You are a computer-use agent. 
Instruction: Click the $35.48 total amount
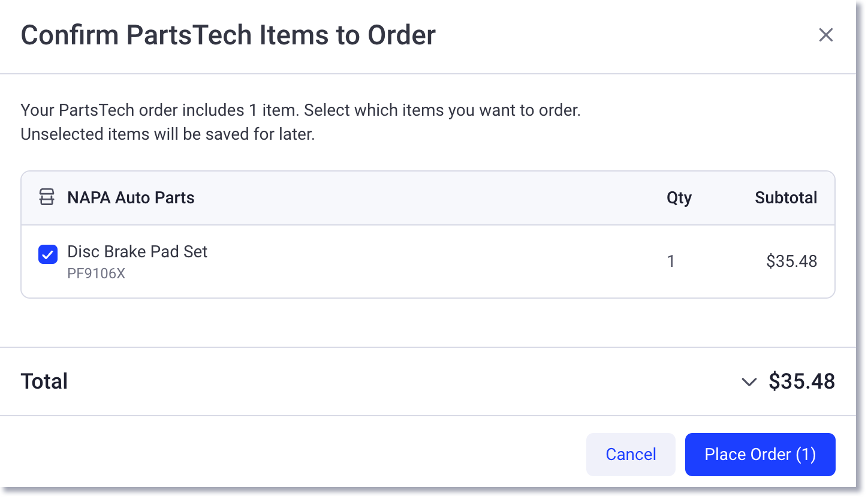802,381
